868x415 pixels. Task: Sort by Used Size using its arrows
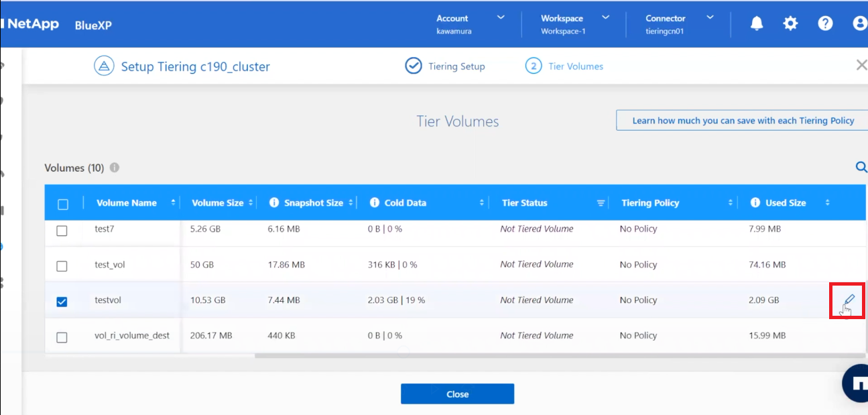pyautogui.click(x=827, y=202)
